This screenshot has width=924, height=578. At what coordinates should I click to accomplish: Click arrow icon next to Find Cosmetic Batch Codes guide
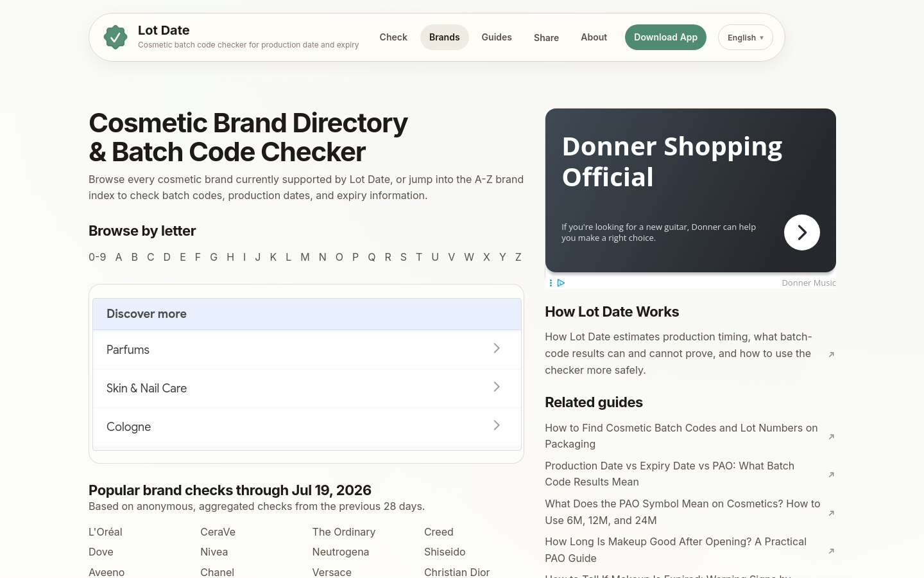click(x=831, y=436)
